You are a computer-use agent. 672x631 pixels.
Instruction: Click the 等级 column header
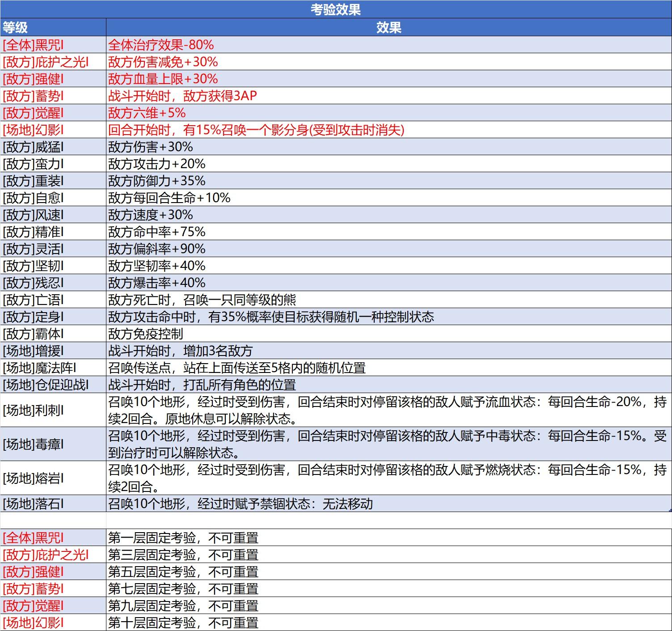pos(53,27)
